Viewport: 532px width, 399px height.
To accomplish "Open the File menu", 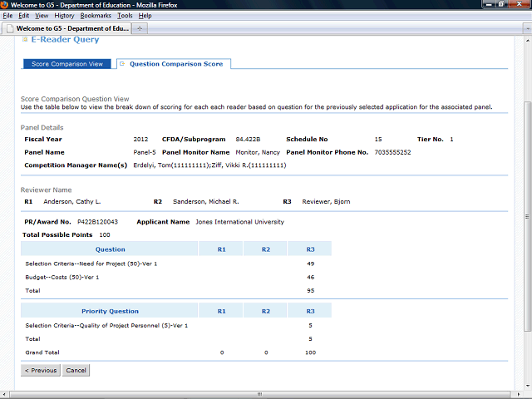I will point(7,16).
